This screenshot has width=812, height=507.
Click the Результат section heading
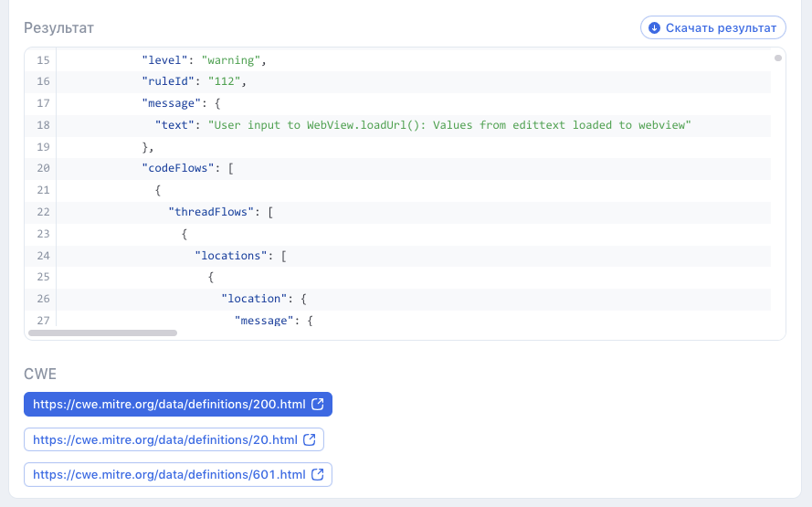tap(58, 28)
